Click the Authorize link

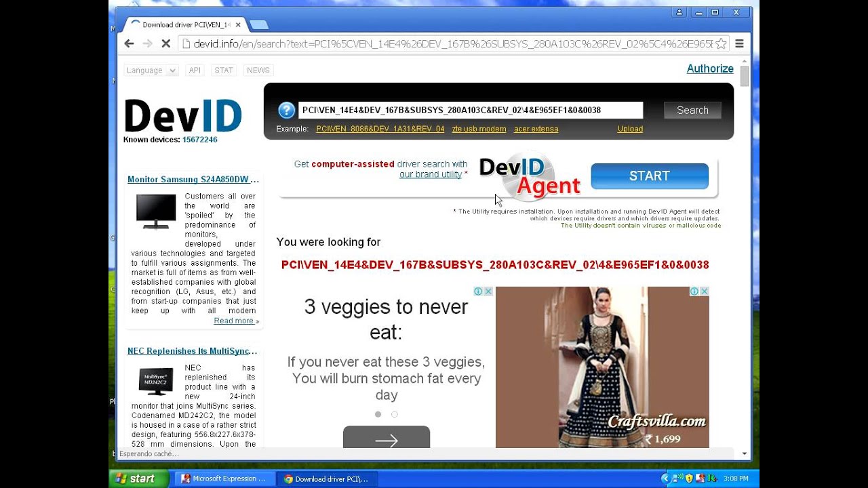pyautogui.click(x=710, y=68)
